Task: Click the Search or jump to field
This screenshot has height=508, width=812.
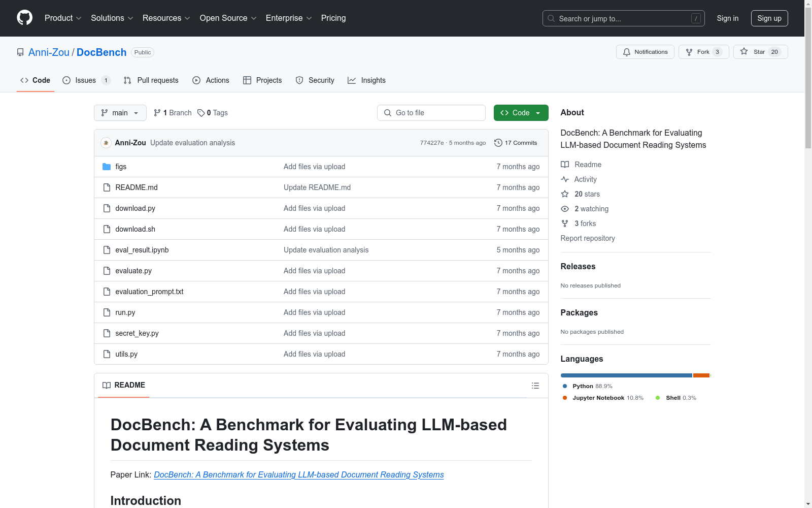Action: (624, 18)
